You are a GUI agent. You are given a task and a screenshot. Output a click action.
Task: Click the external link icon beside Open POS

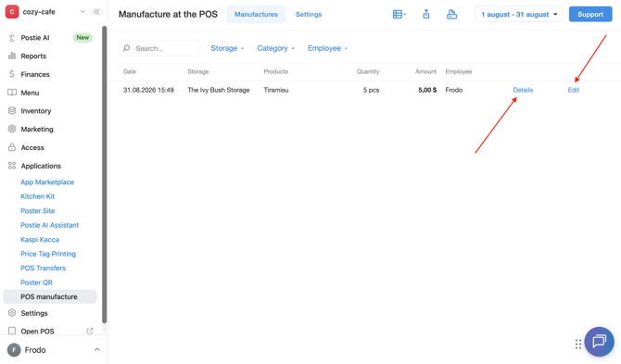pos(90,332)
